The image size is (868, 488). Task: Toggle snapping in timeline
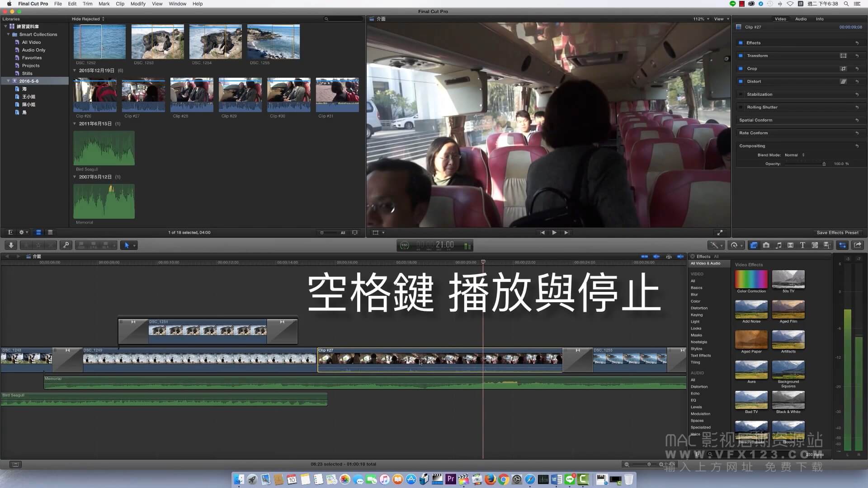(680, 256)
